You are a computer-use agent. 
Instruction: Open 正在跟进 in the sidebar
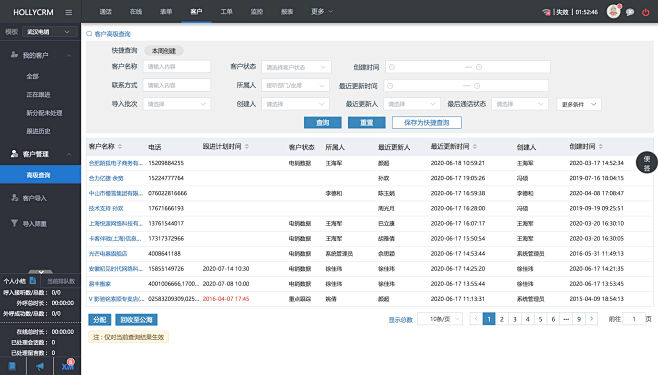(x=38, y=95)
